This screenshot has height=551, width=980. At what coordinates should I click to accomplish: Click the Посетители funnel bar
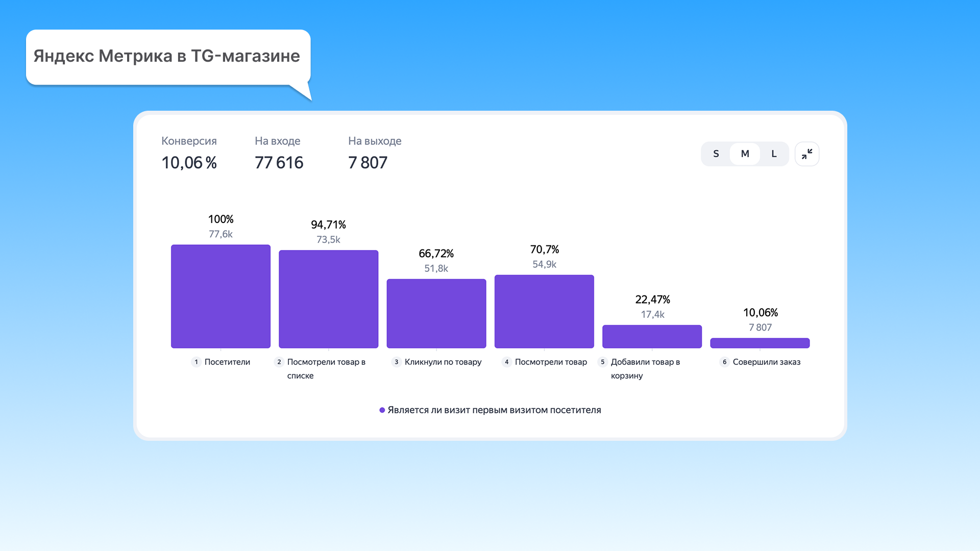point(220,296)
